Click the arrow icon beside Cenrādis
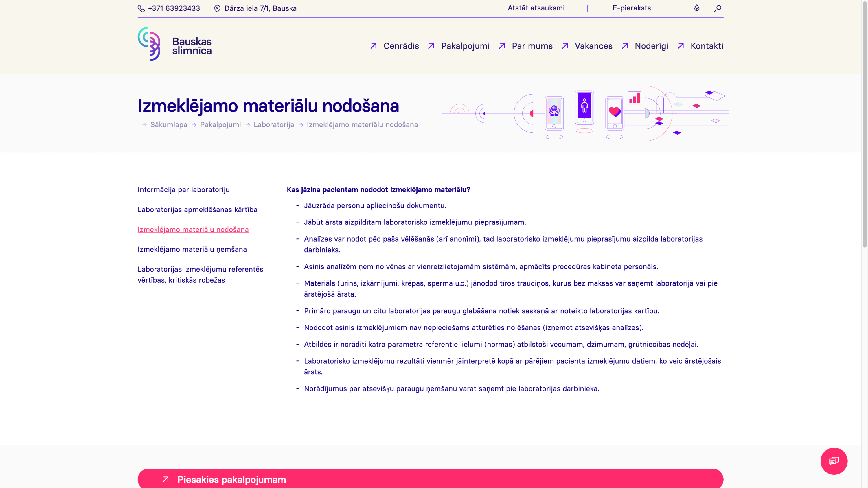This screenshot has height=488, width=868. pyautogui.click(x=373, y=46)
